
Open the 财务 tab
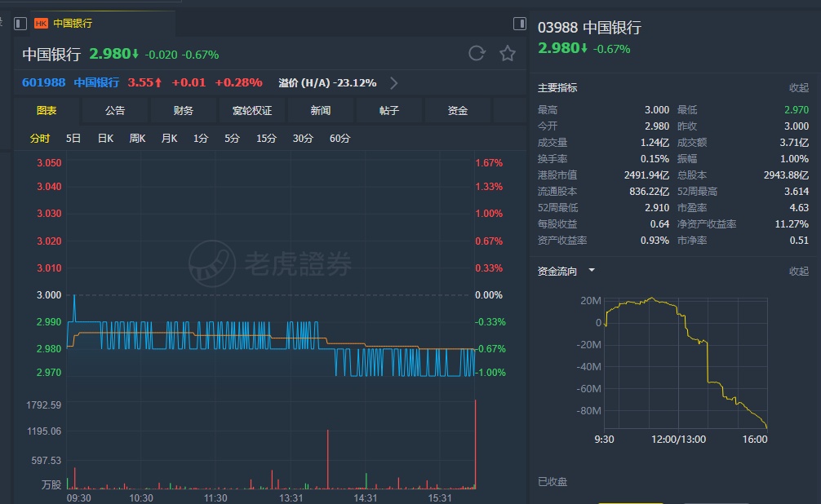tap(184, 110)
